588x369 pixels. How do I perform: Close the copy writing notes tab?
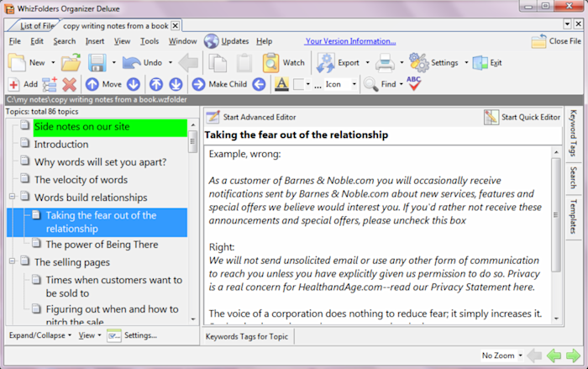point(175,25)
